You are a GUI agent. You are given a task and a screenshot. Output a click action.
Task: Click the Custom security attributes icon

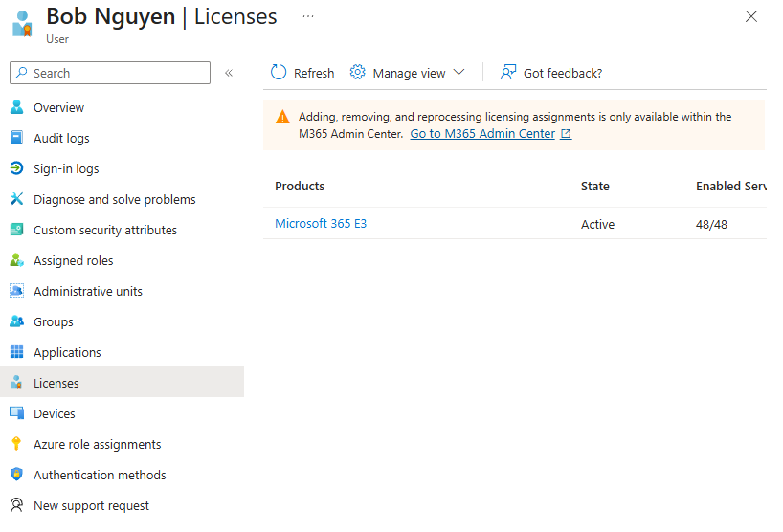tap(16, 230)
